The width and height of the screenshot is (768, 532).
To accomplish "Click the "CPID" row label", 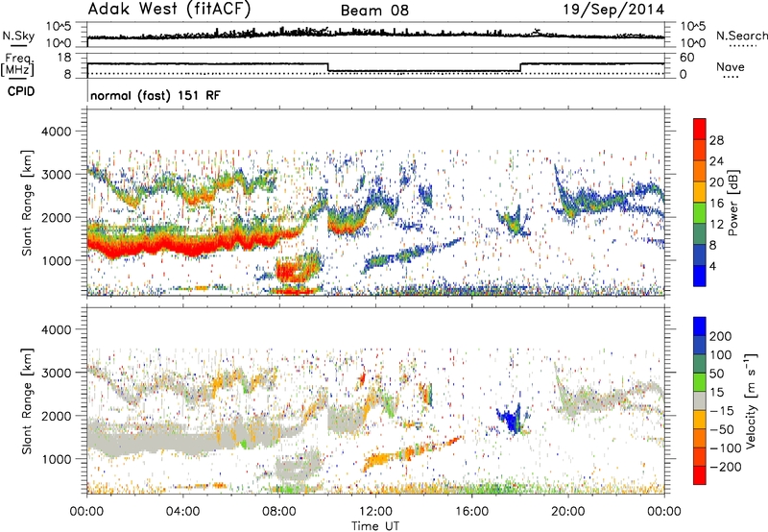I will [20, 91].
